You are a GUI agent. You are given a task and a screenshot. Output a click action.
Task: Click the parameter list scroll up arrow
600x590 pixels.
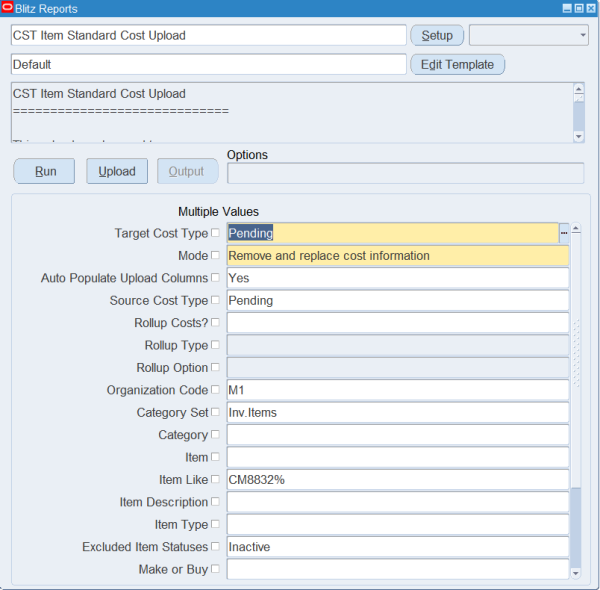576,229
